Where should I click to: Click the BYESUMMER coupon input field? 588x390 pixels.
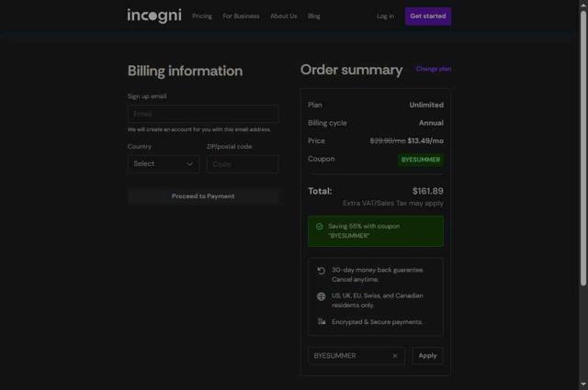click(356, 356)
